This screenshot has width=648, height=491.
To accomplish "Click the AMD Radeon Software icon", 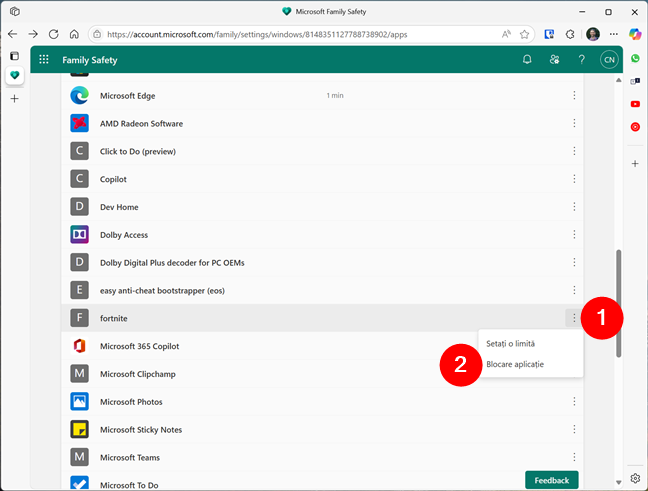I will point(79,123).
